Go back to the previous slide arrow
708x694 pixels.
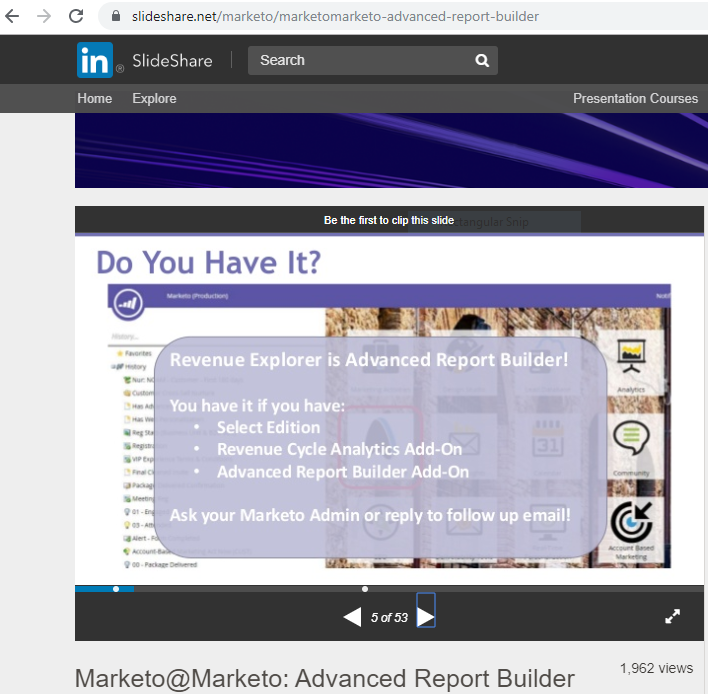coord(352,617)
